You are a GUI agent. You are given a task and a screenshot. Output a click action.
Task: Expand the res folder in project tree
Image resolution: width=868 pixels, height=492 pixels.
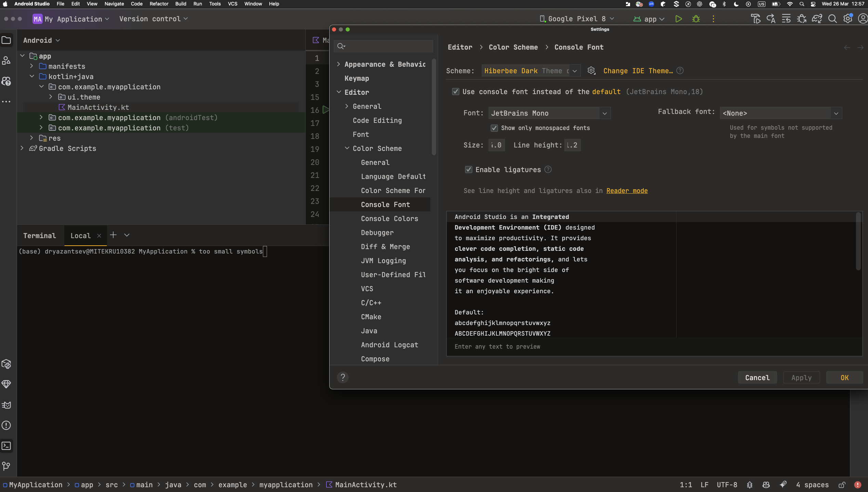click(x=31, y=138)
